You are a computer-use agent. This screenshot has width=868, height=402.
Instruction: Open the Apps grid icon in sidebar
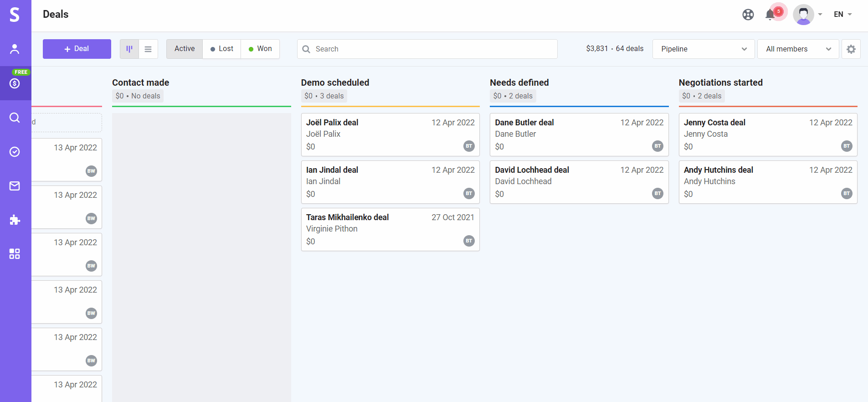coord(15,254)
